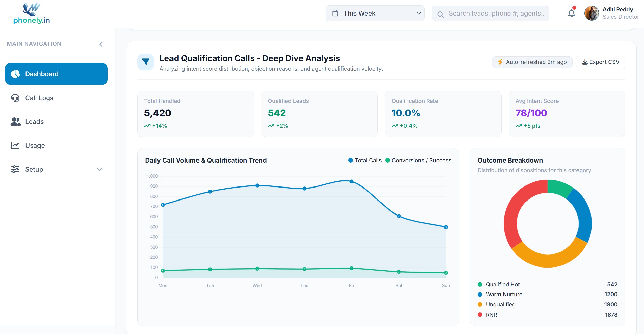This screenshot has width=644, height=334.
Task: Click the Avg Intent Score 78/100 value
Action: tap(531, 113)
